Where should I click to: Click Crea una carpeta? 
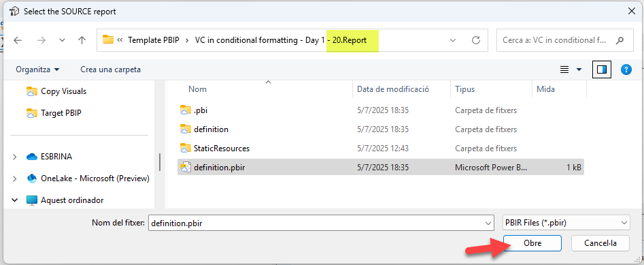click(110, 69)
